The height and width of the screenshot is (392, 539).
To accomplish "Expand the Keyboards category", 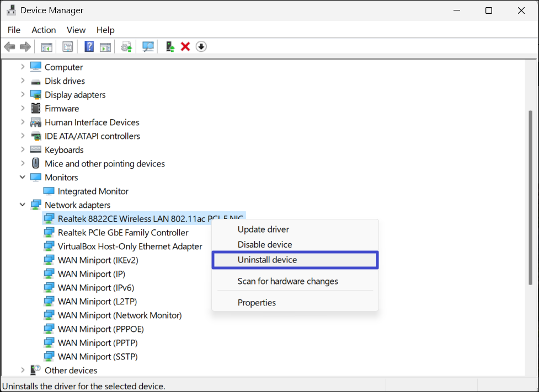I will 23,150.
